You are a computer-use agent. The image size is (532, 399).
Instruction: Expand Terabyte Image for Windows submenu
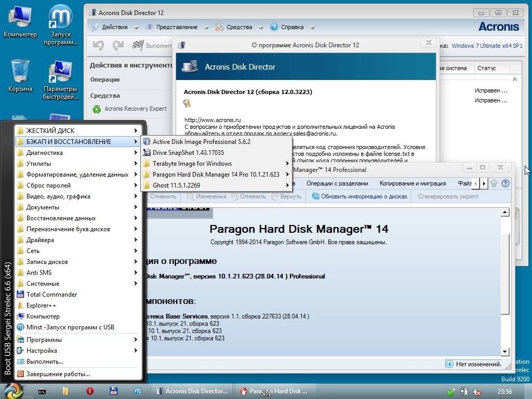(216, 164)
